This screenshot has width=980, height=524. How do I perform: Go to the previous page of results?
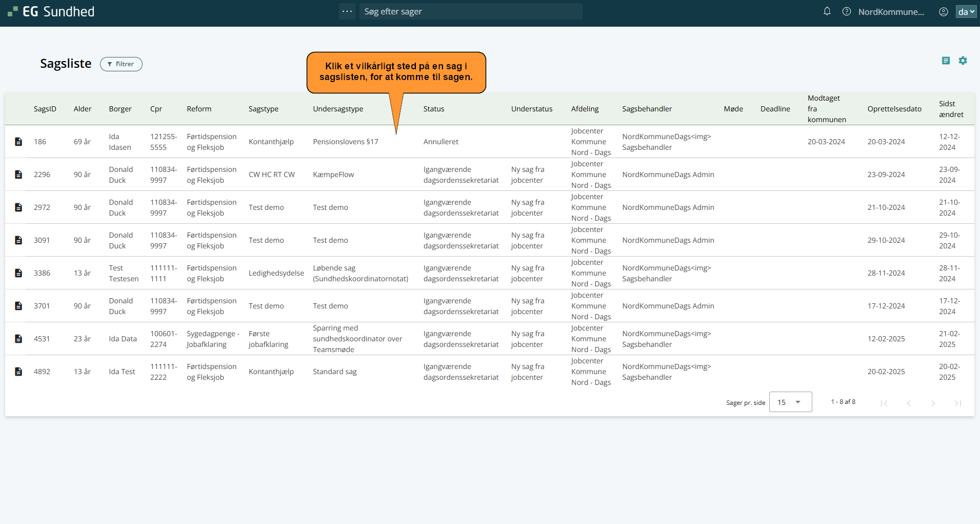[909, 403]
